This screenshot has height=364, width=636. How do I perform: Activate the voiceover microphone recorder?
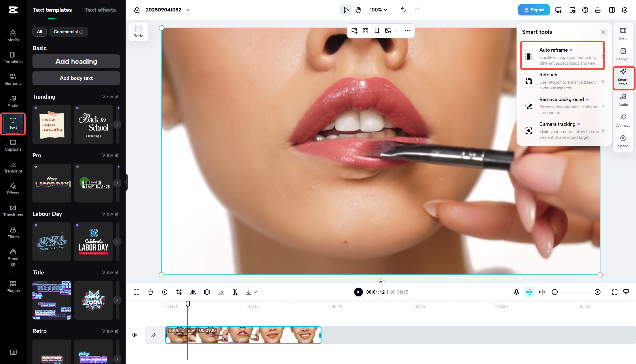(516, 292)
